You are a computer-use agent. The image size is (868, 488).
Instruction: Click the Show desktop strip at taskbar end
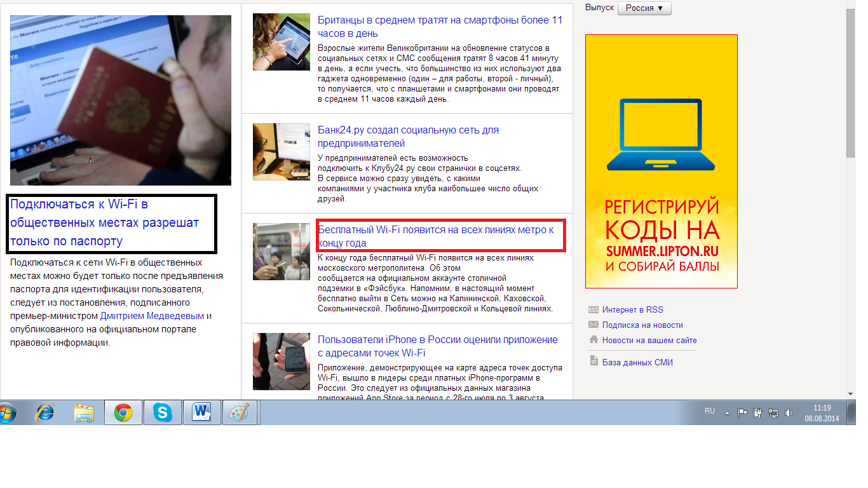point(852,413)
